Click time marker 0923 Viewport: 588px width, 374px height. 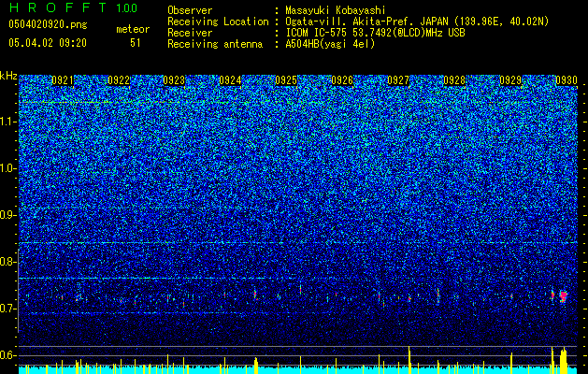coord(174,80)
